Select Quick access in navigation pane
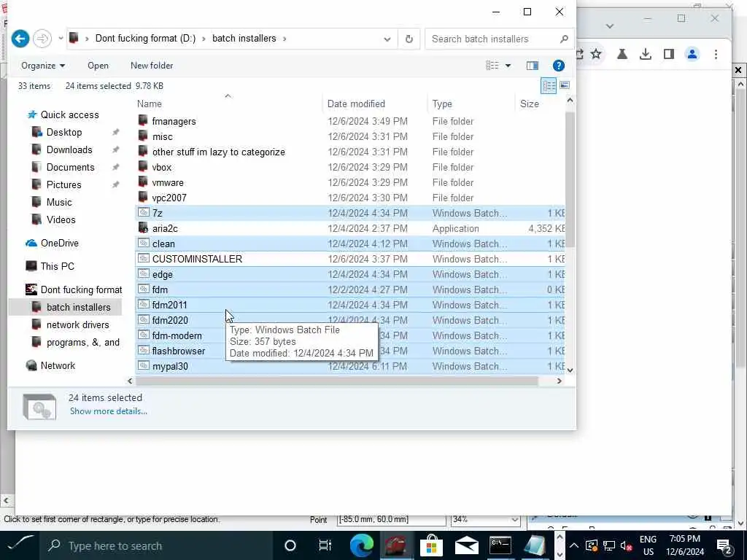Viewport: 747px width, 560px height. (x=69, y=114)
